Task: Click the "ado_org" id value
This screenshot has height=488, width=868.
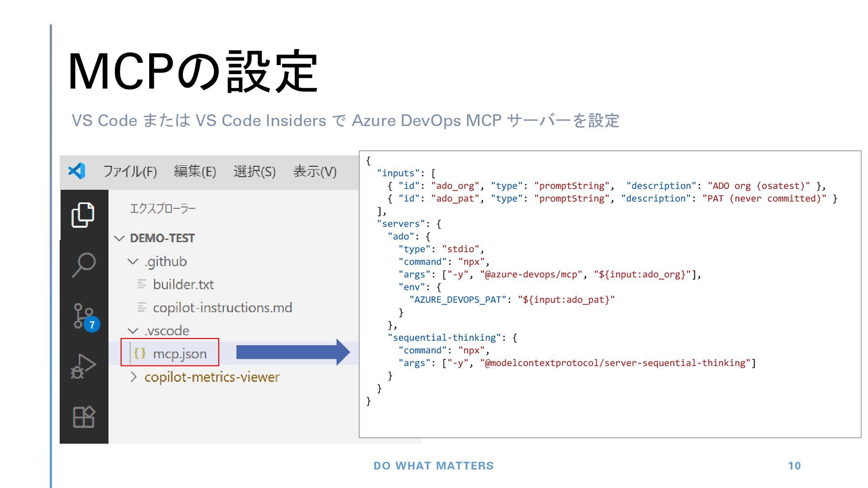Action: click(455, 186)
